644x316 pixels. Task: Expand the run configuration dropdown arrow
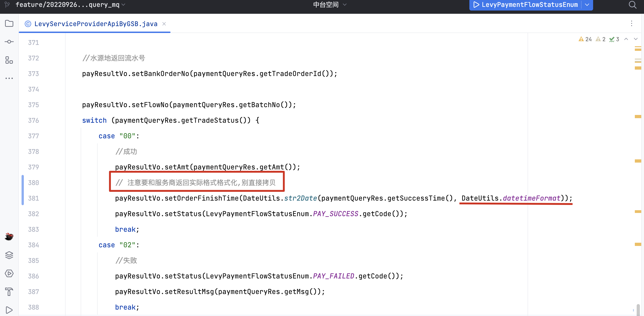tap(587, 5)
